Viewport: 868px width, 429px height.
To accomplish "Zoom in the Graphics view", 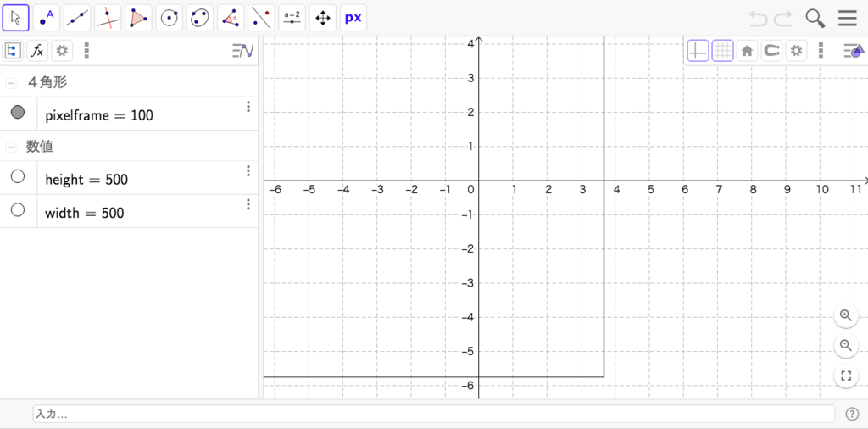I will tap(845, 315).
